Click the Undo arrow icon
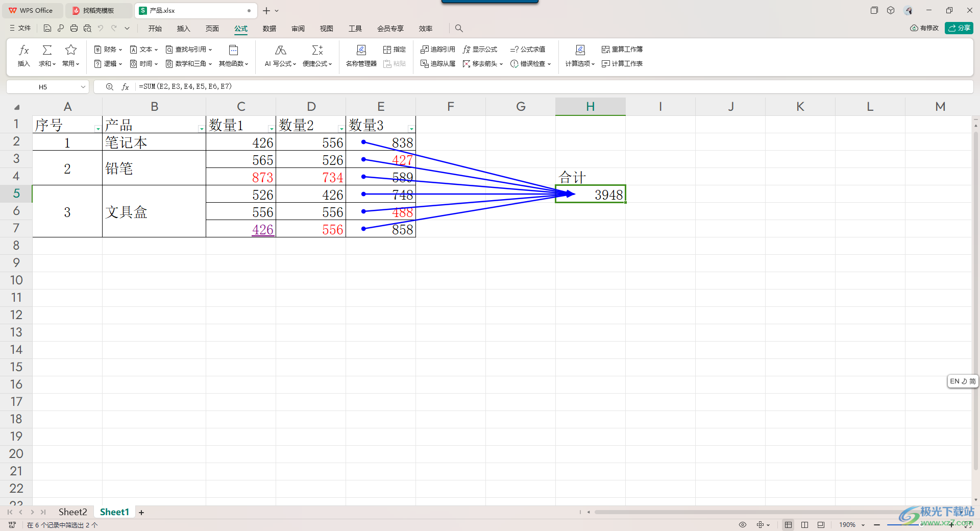The height and width of the screenshot is (531, 980). pyautogui.click(x=101, y=29)
